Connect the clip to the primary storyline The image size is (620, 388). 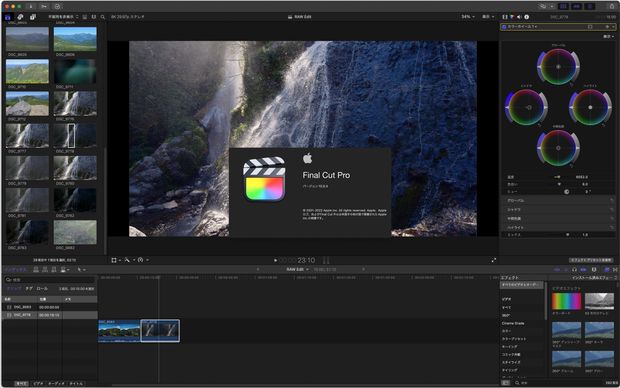(x=36, y=270)
